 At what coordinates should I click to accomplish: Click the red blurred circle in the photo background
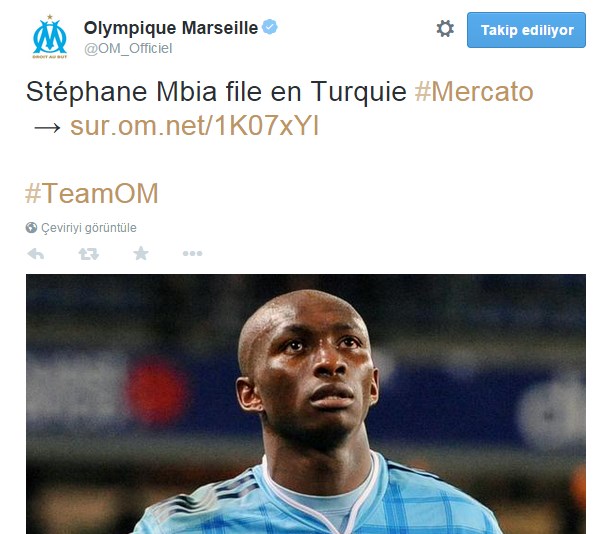(156, 390)
